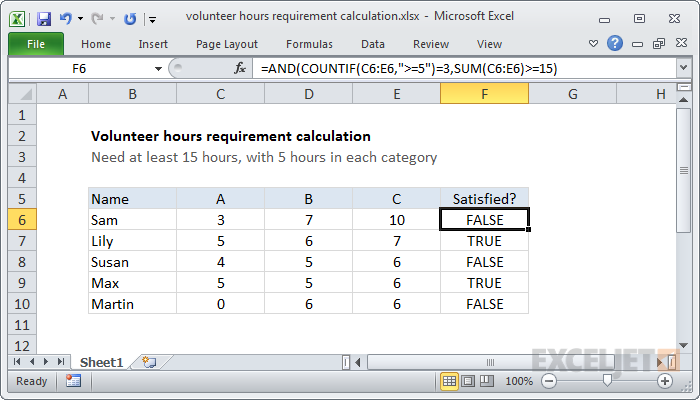The height and width of the screenshot is (400, 700).
Task: Toggle ribbon minimize heart-shaped arrow icon
Action: 593,43
